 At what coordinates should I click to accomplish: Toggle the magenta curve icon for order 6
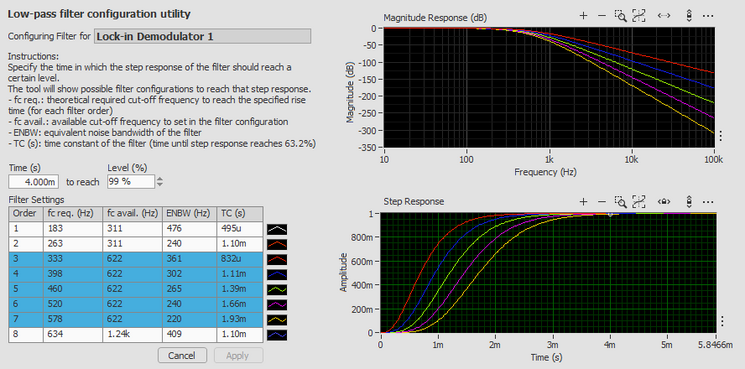277,304
